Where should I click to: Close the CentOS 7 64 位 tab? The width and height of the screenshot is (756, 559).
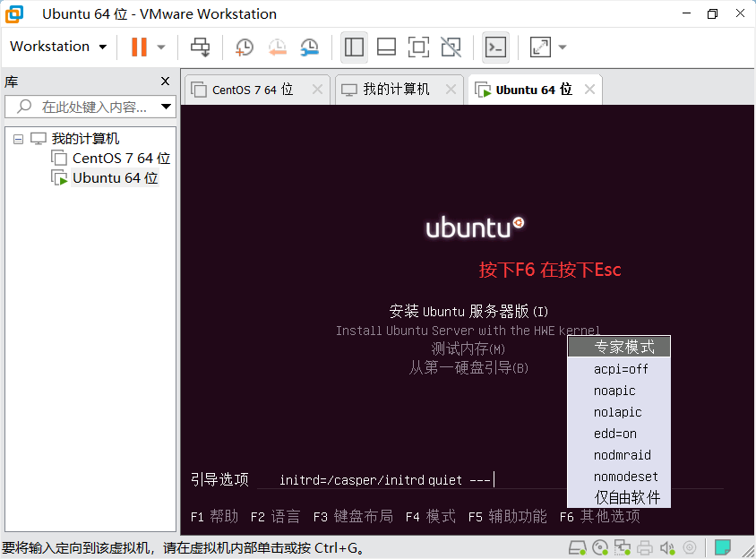coord(317,90)
